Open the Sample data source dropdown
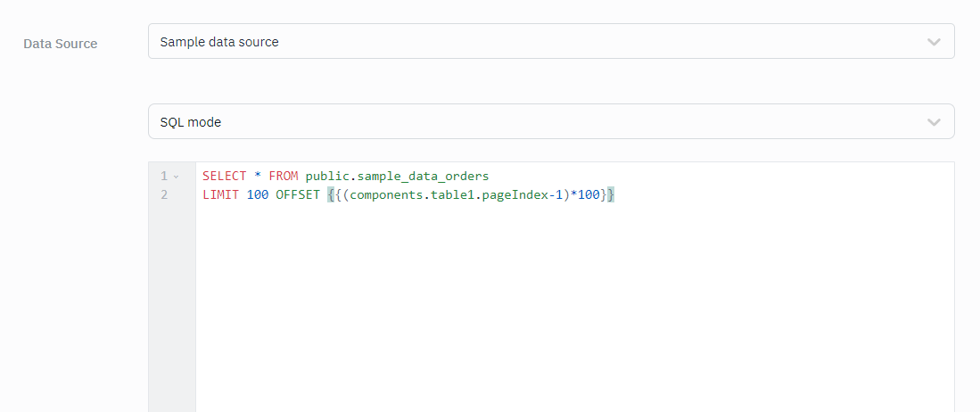The image size is (980, 412). (535, 42)
